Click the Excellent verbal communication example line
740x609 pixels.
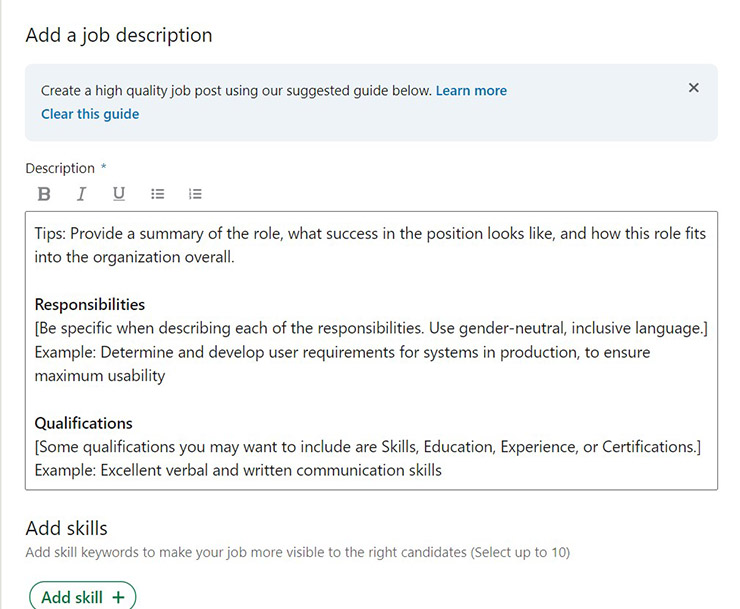click(238, 470)
